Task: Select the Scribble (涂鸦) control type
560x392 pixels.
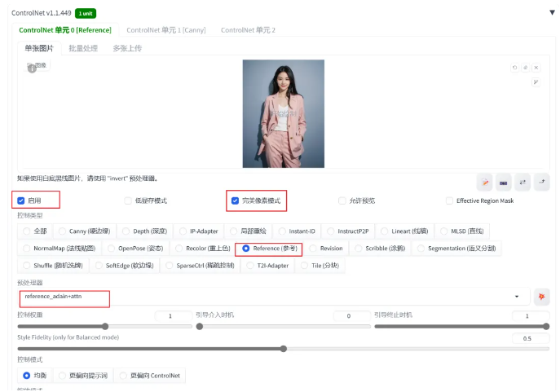Action: click(x=381, y=249)
